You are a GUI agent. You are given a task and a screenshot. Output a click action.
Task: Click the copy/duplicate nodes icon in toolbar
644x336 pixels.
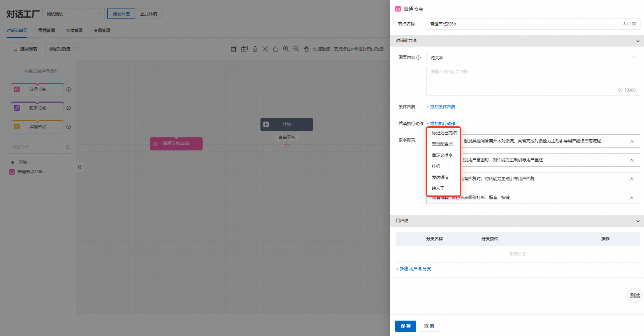[x=245, y=49]
